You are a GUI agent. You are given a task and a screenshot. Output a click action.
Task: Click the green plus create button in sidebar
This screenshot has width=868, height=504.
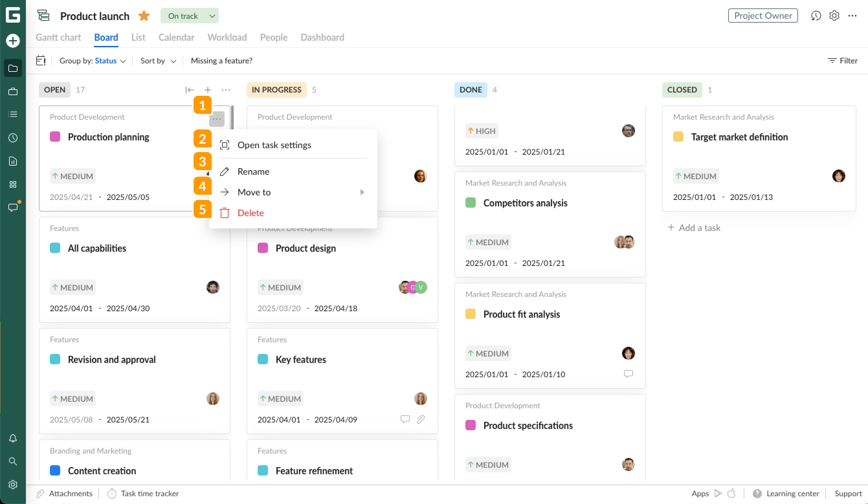[13, 41]
